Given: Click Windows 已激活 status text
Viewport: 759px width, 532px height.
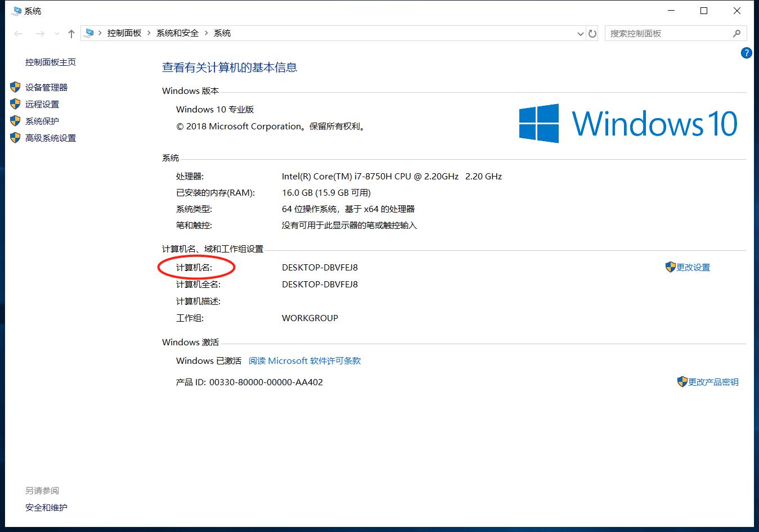Looking at the screenshot, I should pyautogui.click(x=209, y=361).
